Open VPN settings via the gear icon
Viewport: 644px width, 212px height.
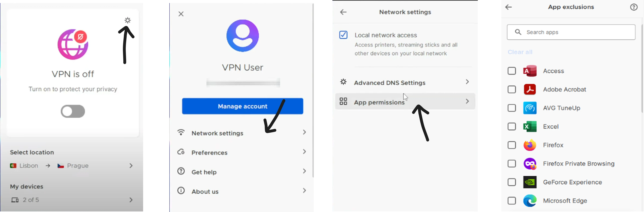(x=128, y=20)
